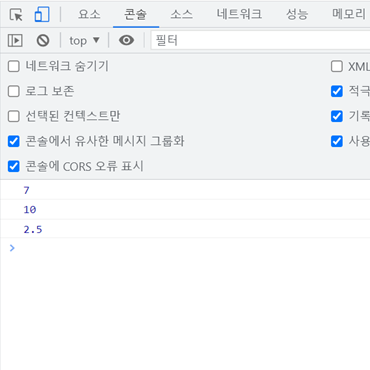Uncheck 콘솔에 CORS 오류 표시
Image resolution: width=370 pixels, height=370 pixels.
14,166
